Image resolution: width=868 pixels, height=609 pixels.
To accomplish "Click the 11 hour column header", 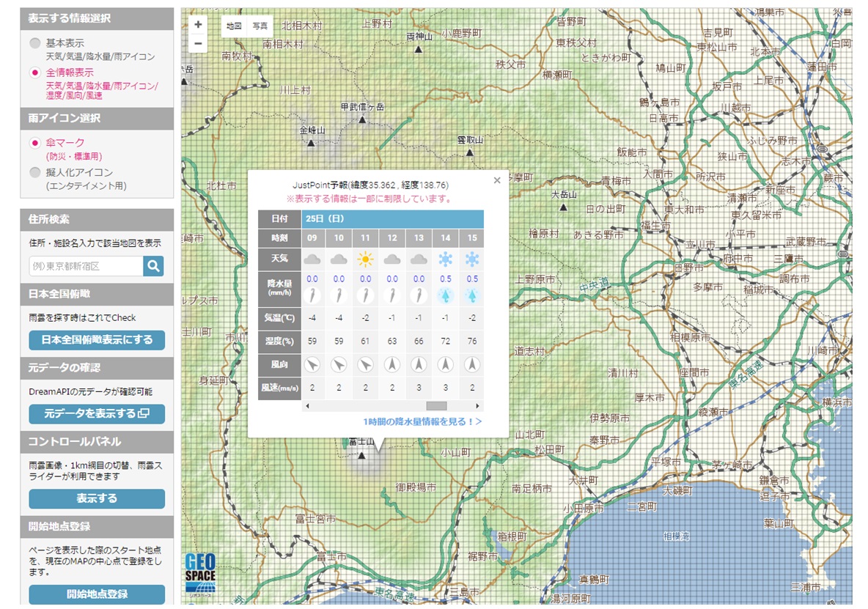I will [x=365, y=238].
